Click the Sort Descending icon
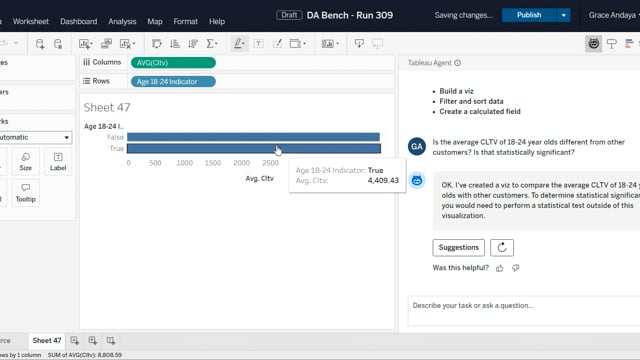This screenshot has width=640, height=360. (193, 44)
